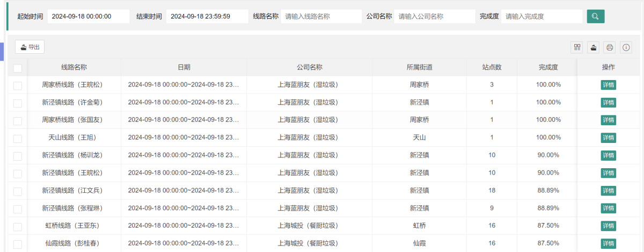Click the export icon in table toolbar
This screenshot has width=644, height=252.
[x=594, y=47]
